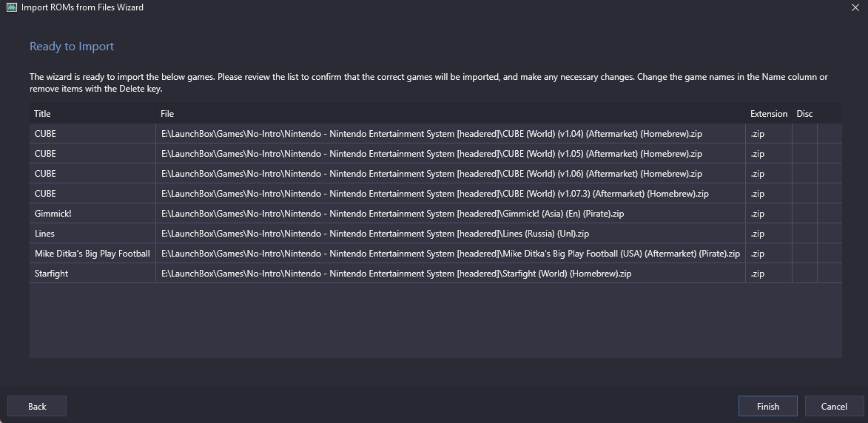Click the LaunchBox icon in title bar

coord(12,7)
